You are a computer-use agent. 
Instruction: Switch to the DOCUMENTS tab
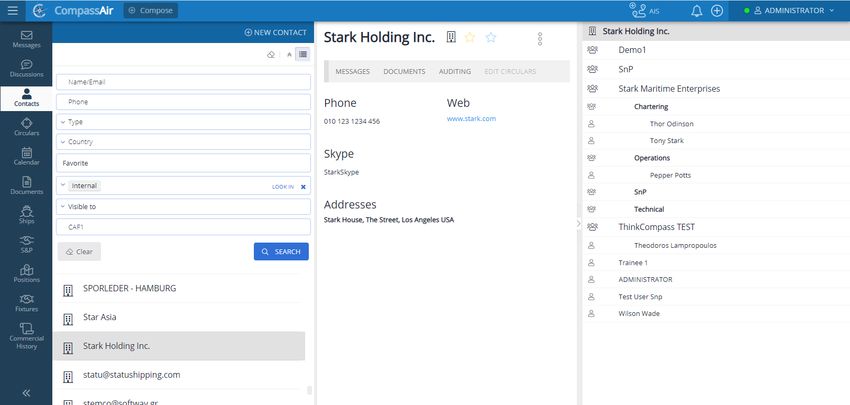404,71
